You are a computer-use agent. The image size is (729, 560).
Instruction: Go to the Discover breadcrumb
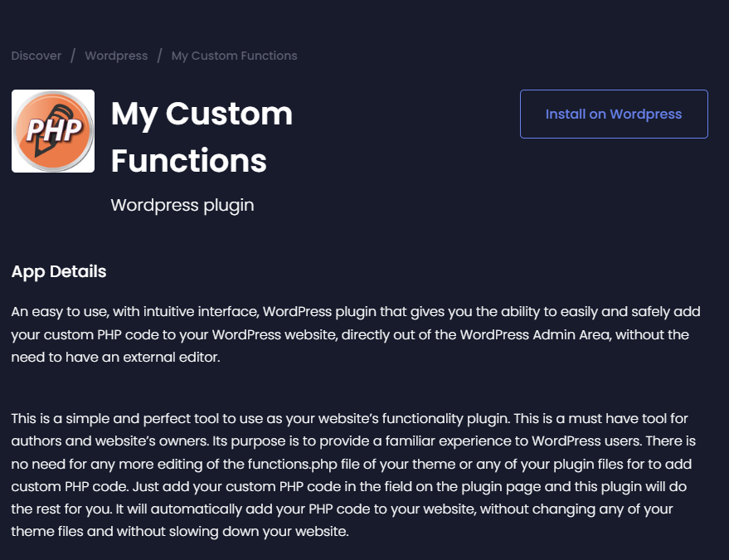[36, 56]
